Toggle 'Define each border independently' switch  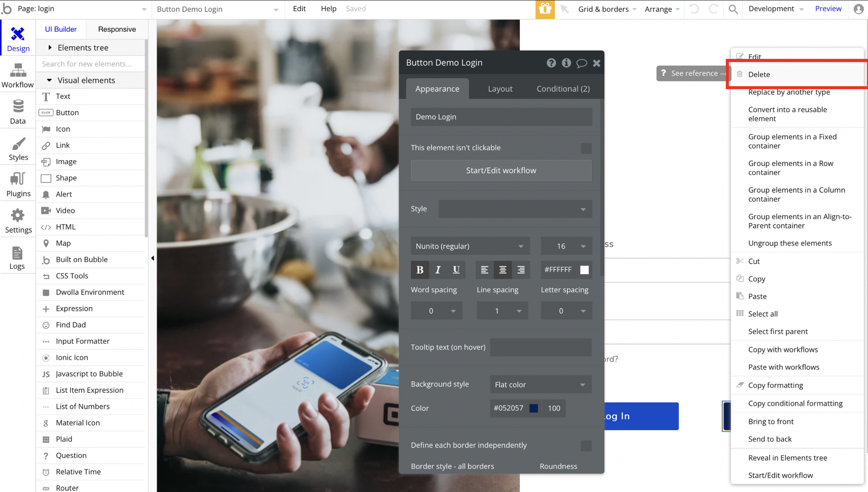(x=587, y=445)
